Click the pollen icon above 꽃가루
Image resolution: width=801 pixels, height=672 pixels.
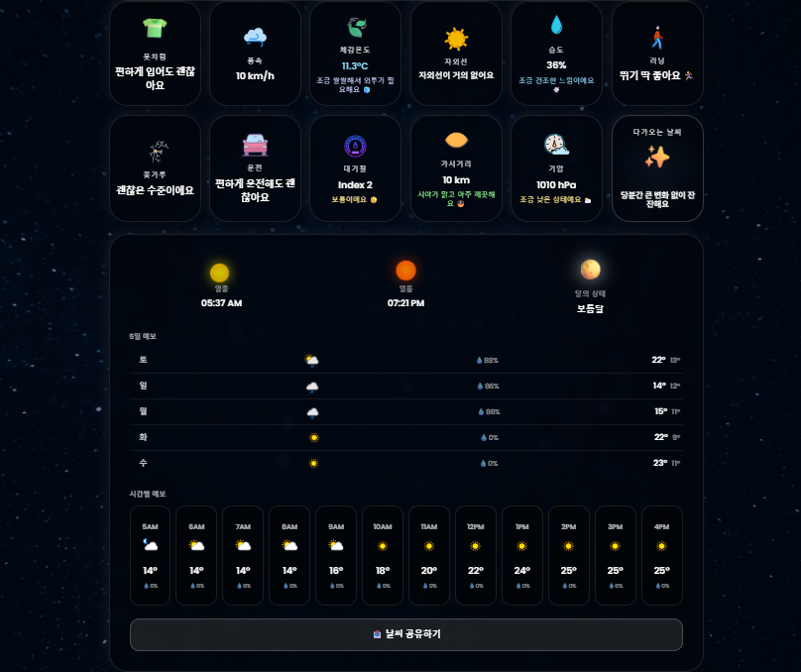[158, 152]
